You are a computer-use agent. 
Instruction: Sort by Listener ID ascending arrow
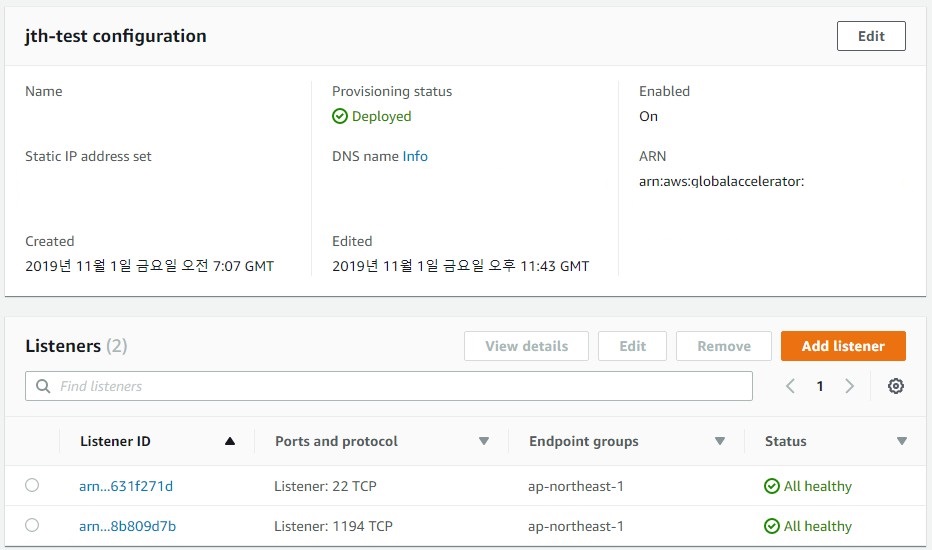pos(230,441)
